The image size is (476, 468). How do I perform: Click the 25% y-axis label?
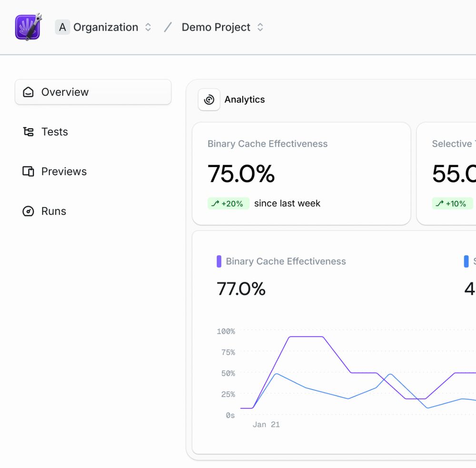click(228, 394)
